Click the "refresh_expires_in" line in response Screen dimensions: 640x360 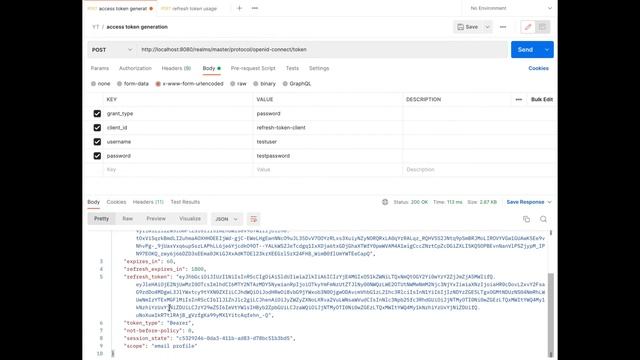(x=165, y=269)
